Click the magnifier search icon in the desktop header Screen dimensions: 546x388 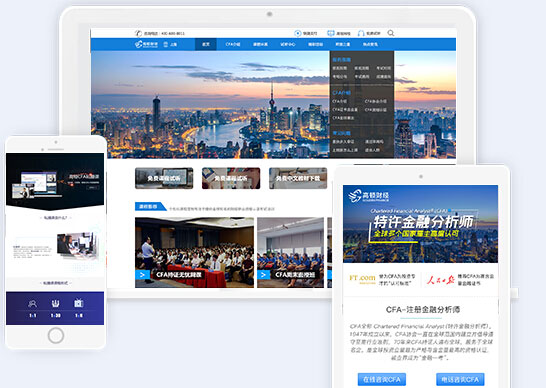(x=391, y=33)
